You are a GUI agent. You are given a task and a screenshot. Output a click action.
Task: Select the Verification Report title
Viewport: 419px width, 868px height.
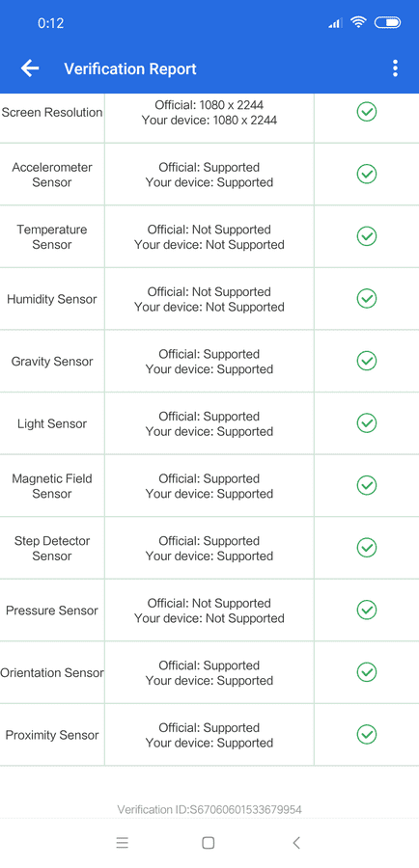[x=130, y=68]
